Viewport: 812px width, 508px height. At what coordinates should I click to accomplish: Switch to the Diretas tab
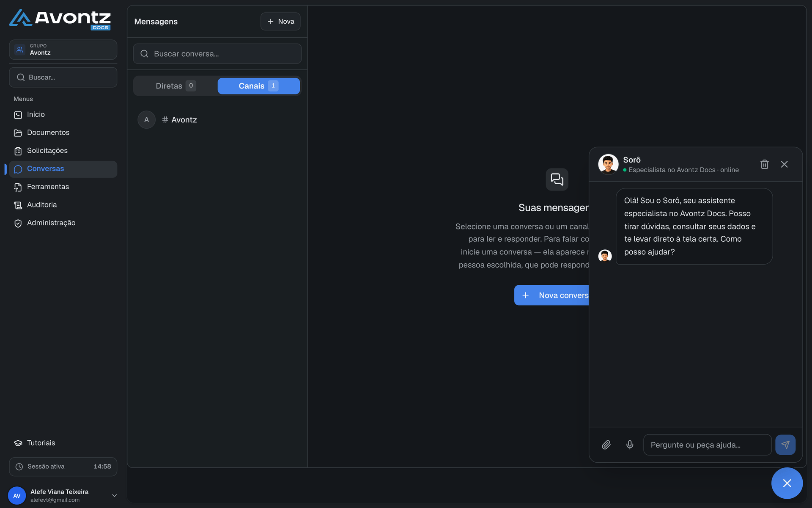pyautogui.click(x=176, y=86)
